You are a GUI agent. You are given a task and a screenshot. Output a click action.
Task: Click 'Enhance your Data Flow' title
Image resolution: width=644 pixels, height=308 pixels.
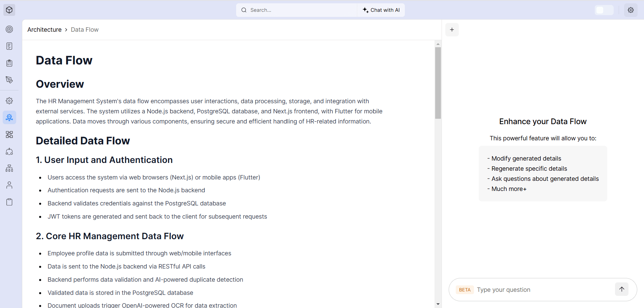point(543,121)
